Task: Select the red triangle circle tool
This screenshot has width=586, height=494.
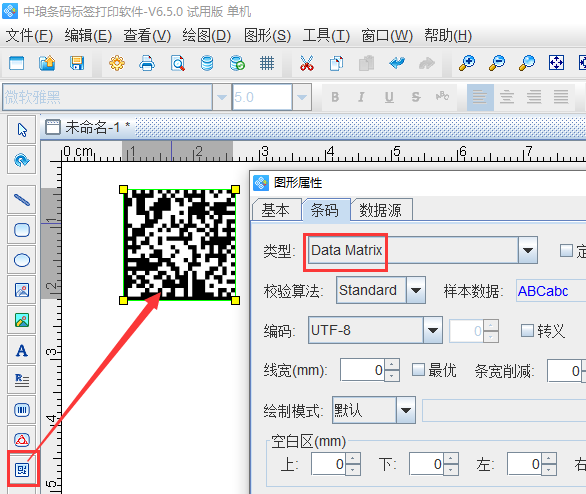Action: 22,440
